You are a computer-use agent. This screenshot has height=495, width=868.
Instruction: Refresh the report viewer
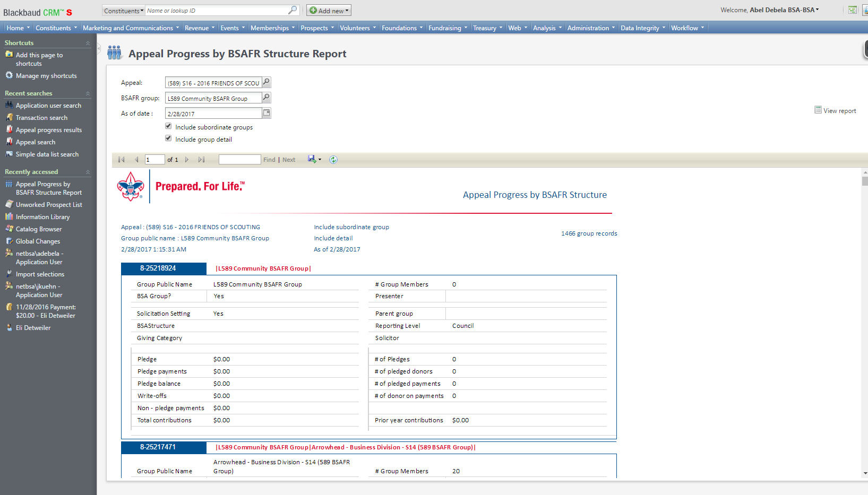(333, 160)
